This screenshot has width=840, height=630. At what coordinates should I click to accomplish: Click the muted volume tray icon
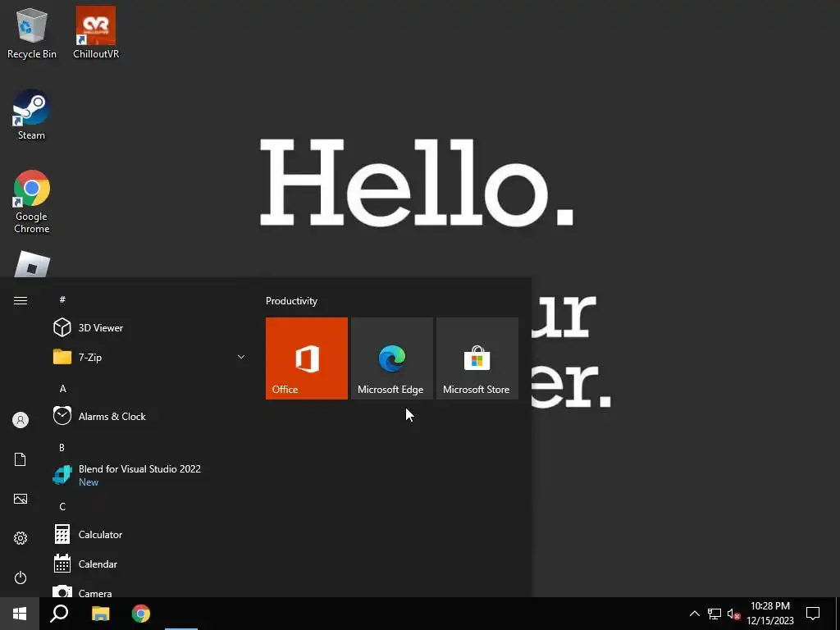point(733,614)
